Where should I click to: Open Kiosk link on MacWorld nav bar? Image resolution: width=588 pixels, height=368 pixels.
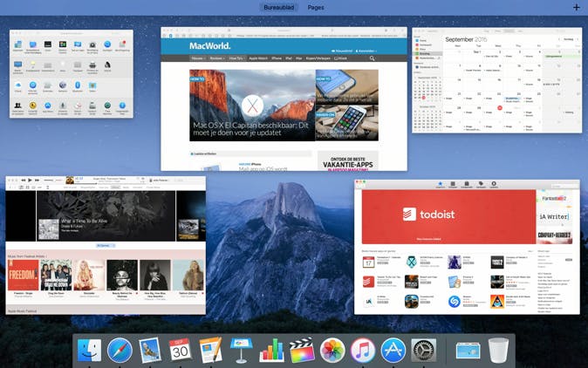tap(340, 58)
